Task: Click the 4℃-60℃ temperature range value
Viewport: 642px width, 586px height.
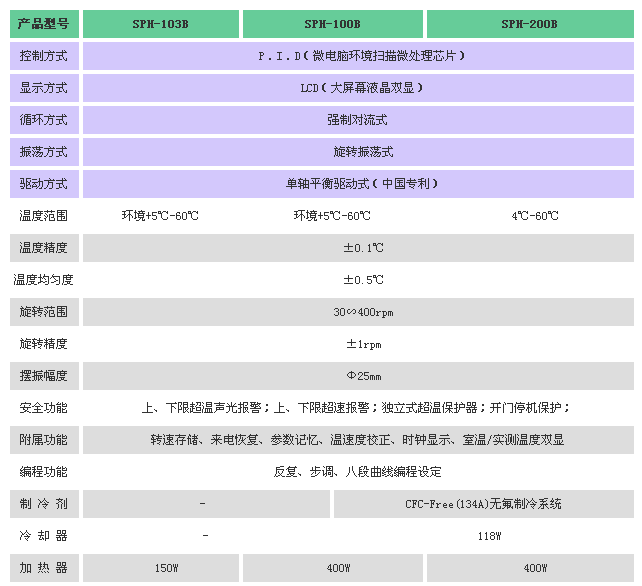Action: click(535, 216)
